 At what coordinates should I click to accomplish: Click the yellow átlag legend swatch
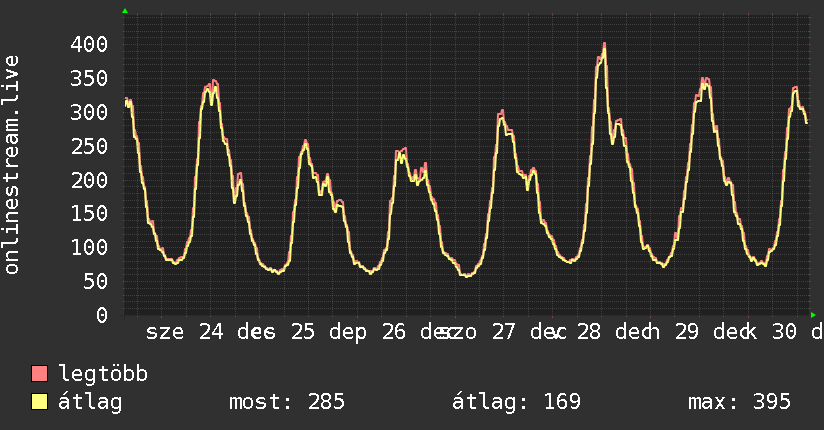pyautogui.click(x=39, y=402)
